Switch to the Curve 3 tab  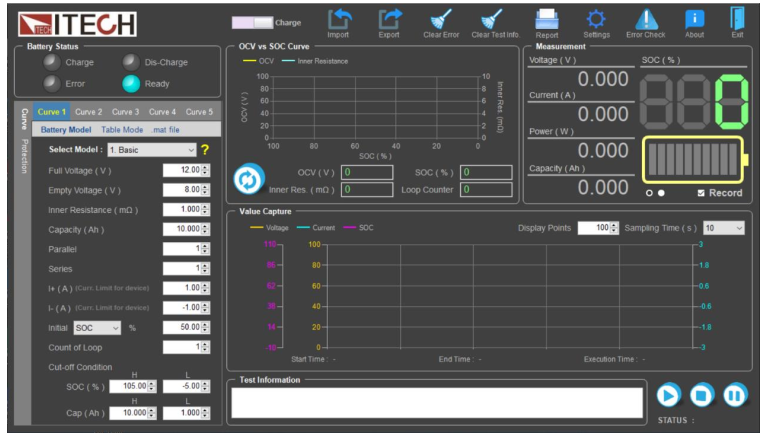(125, 112)
